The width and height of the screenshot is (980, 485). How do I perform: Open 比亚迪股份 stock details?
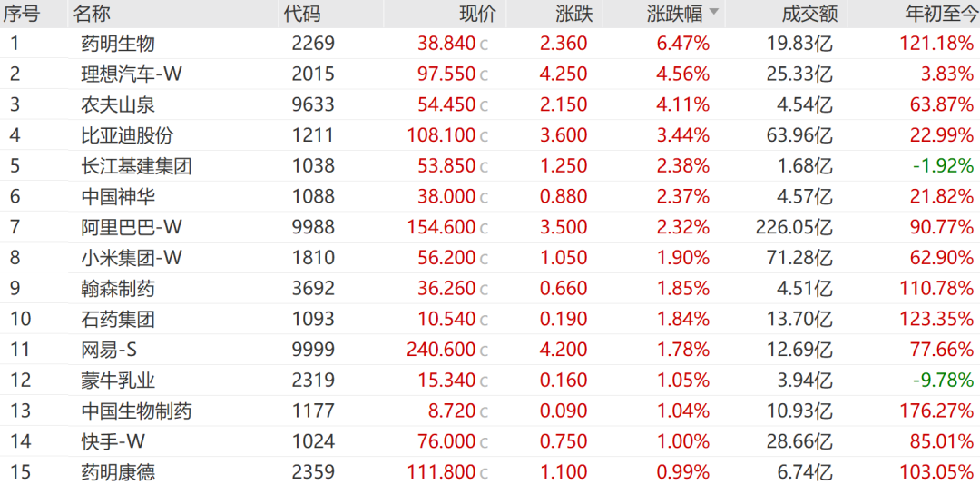pyautogui.click(x=127, y=135)
